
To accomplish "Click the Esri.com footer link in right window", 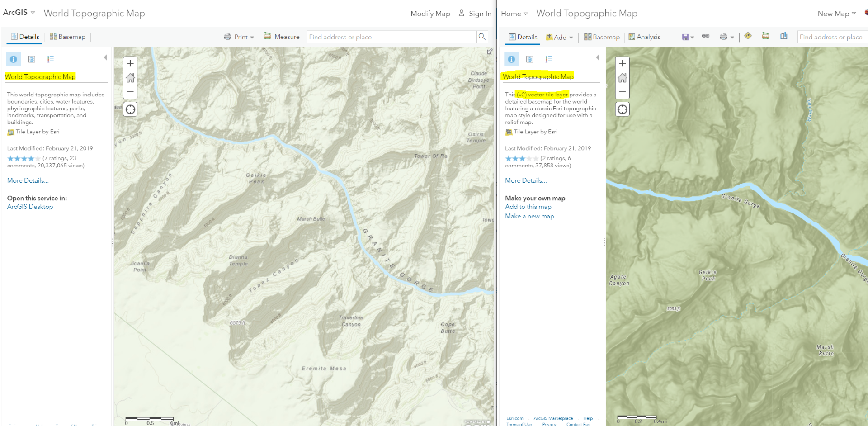I will pos(515,418).
